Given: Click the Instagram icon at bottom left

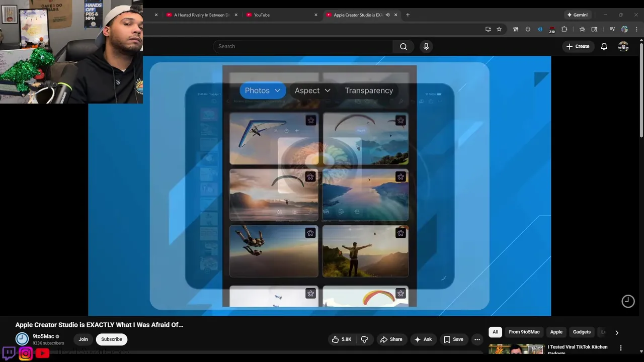Looking at the screenshot, I should [x=26, y=353].
